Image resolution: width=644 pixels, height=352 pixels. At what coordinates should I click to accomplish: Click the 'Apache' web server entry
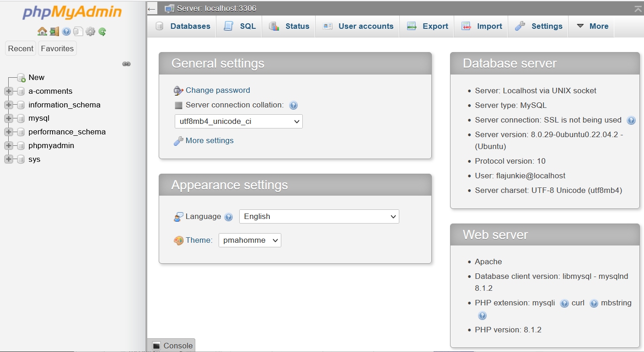pyautogui.click(x=488, y=262)
